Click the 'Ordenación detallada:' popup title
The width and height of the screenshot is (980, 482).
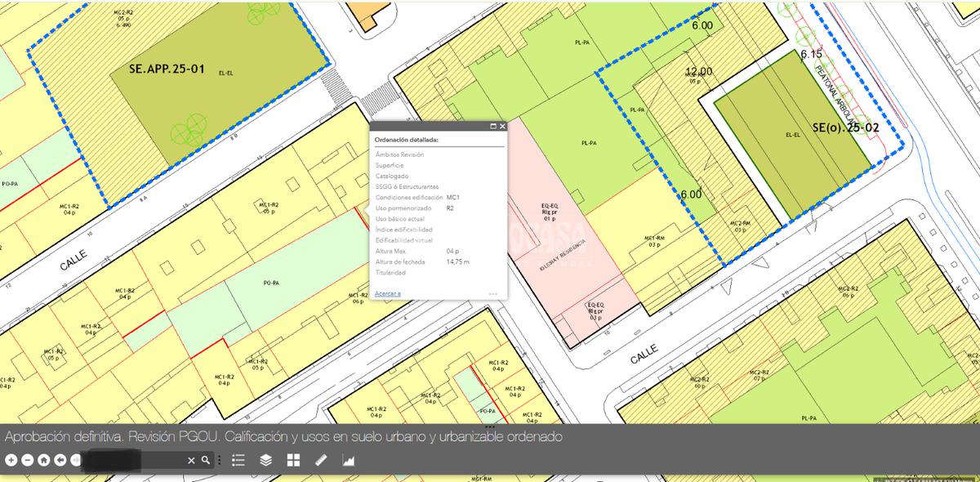[407, 140]
